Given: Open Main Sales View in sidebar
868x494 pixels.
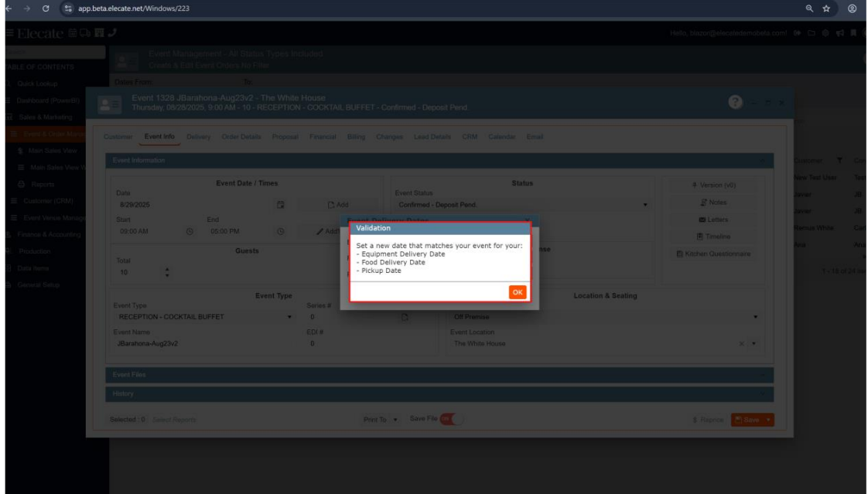Looking at the screenshot, I should click(x=53, y=151).
